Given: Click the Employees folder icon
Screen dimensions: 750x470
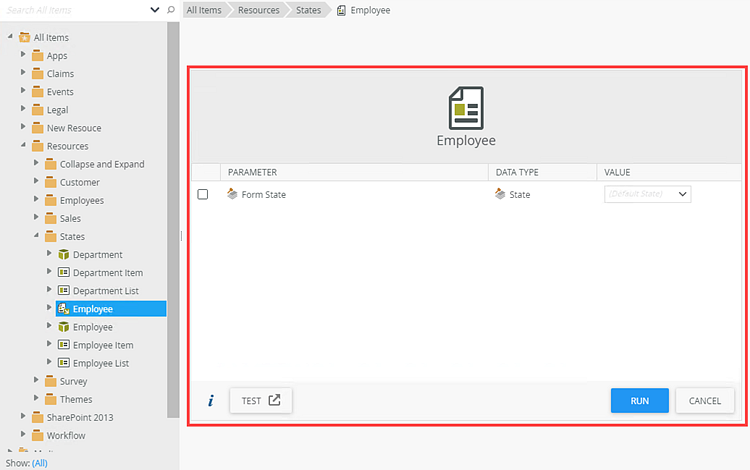Looking at the screenshot, I should [x=50, y=200].
